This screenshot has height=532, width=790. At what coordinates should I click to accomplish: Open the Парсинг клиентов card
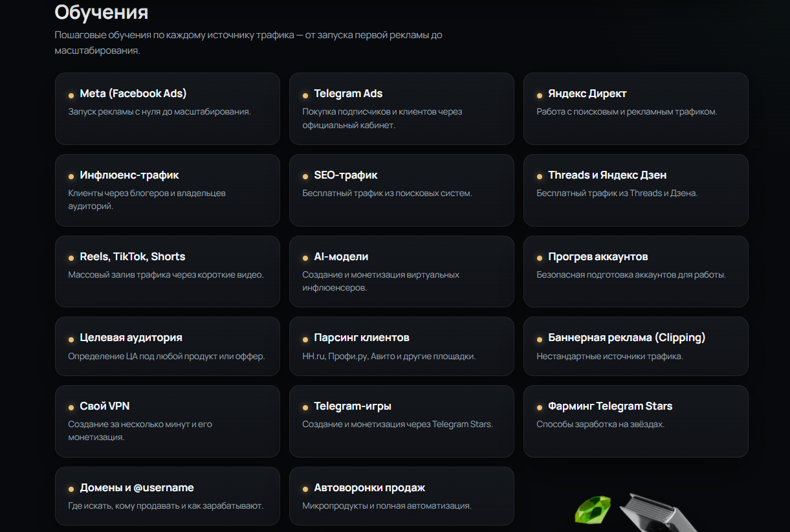pyautogui.click(x=402, y=346)
